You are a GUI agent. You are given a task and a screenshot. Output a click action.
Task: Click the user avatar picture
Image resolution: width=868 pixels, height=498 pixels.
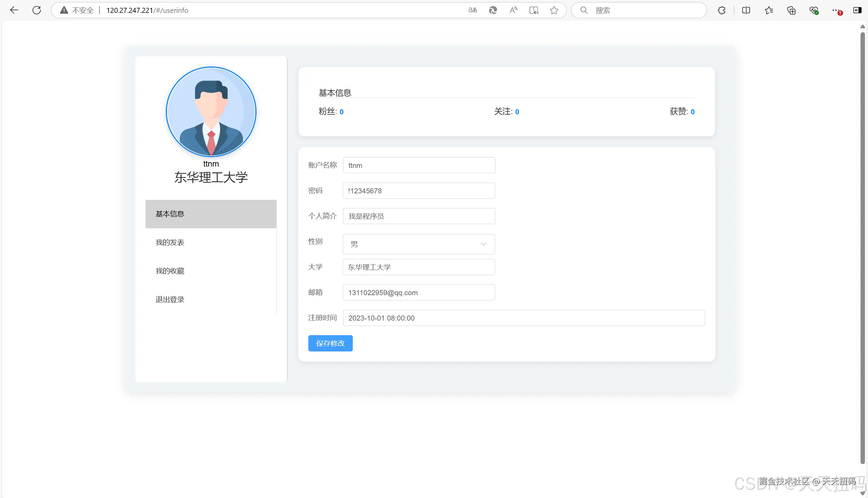211,112
